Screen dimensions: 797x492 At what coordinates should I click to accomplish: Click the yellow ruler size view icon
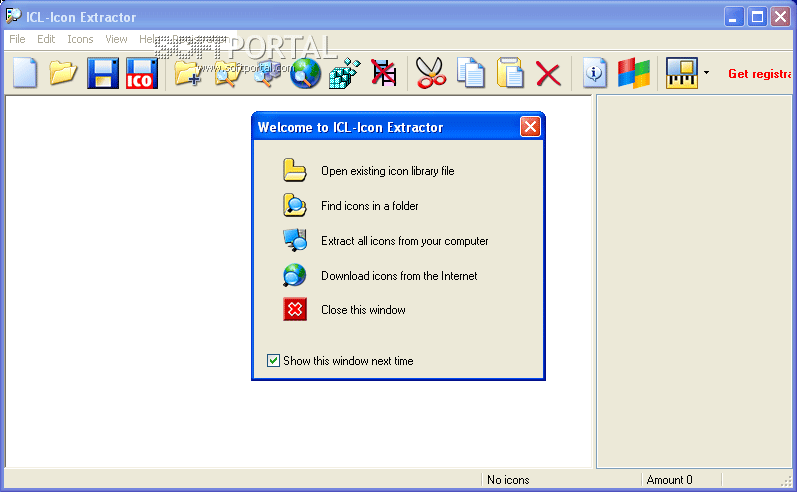tap(682, 73)
